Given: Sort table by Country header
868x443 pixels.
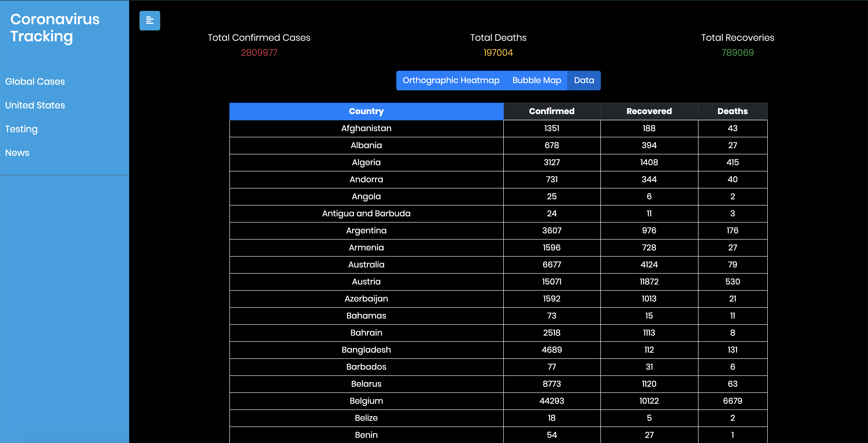Looking at the screenshot, I should [366, 112].
